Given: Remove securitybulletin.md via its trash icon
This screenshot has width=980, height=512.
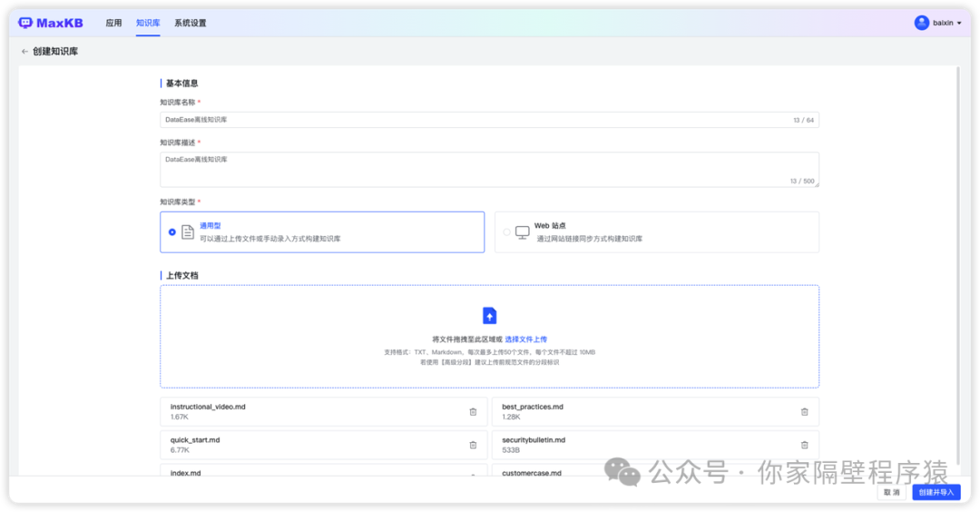Looking at the screenshot, I should 804,445.
